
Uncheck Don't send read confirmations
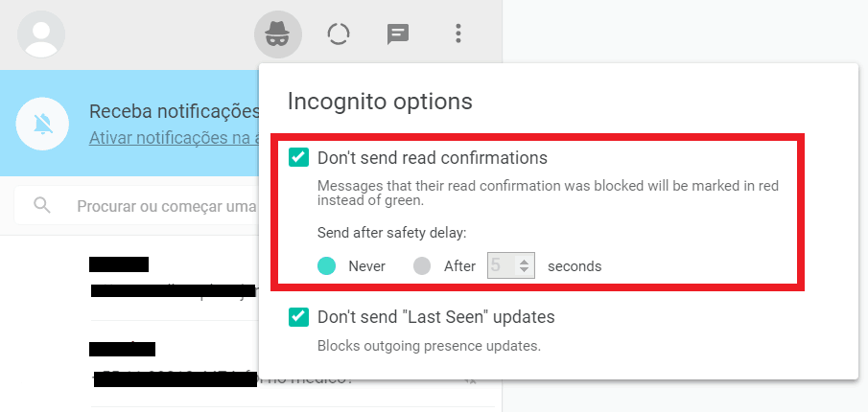299,157
